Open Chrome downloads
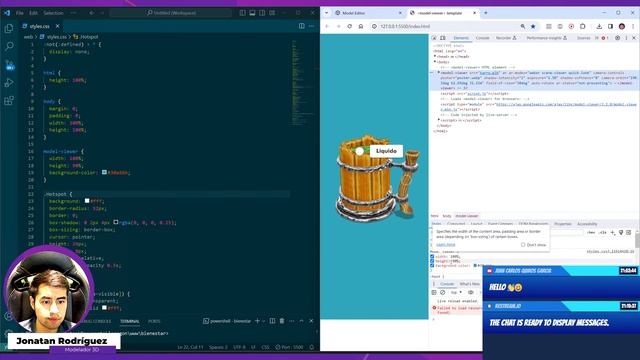This screenshot has width=640, height=360. click(599, 26)
